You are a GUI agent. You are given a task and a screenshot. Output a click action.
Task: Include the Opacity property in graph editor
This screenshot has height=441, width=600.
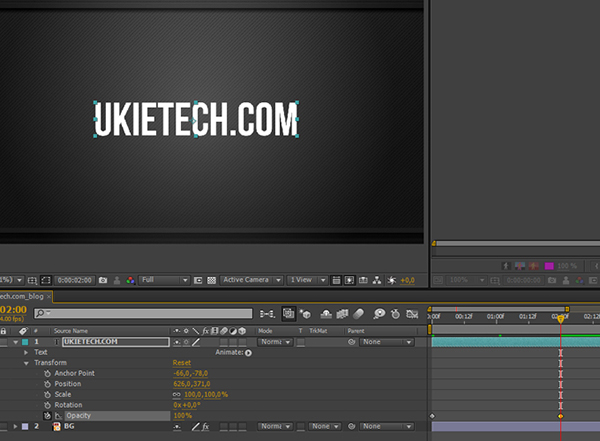[x=58, y=416]
